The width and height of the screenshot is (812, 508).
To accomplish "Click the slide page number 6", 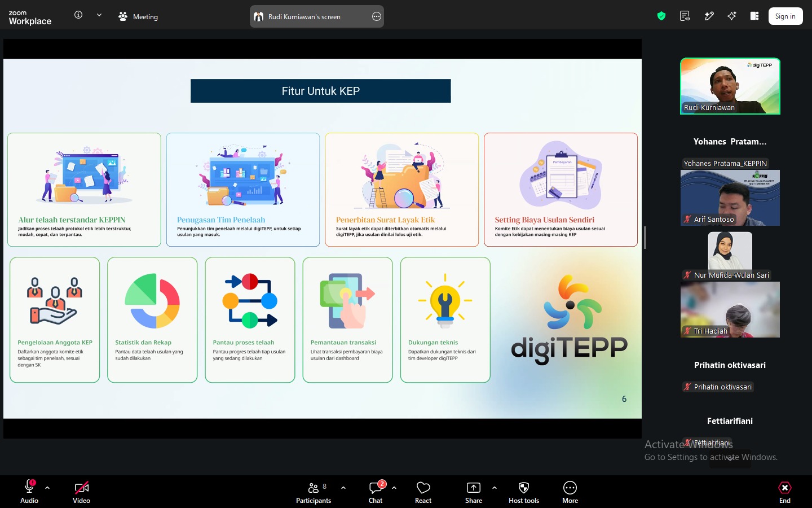I will pyautogui.click(x=624, y=399).
